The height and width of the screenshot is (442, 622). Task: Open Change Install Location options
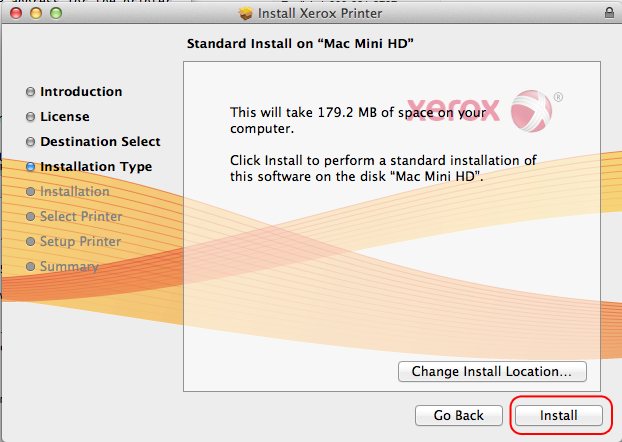492,372
